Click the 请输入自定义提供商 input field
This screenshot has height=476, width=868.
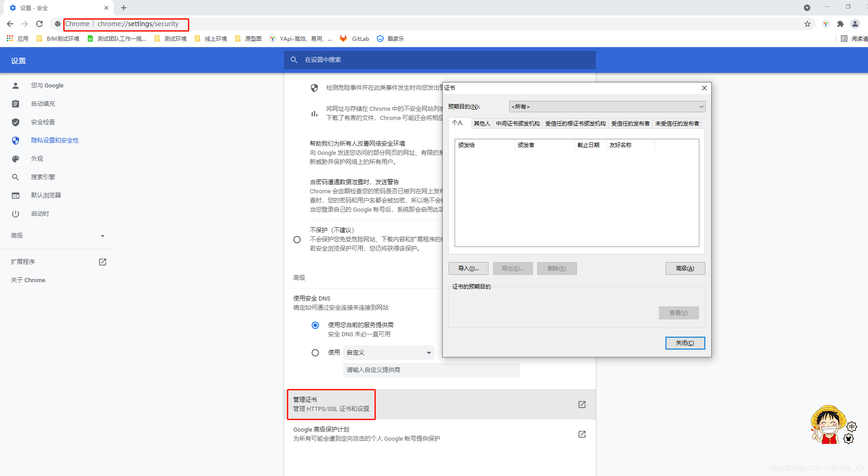coord(431,370)
